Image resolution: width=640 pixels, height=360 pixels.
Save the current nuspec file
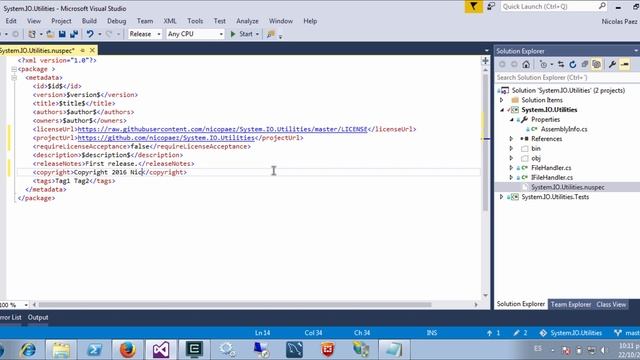click(x=62, y=34)
